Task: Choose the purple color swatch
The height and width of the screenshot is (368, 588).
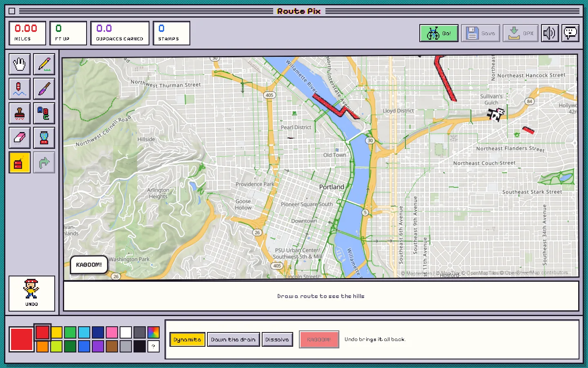Action: click(98, 346)
